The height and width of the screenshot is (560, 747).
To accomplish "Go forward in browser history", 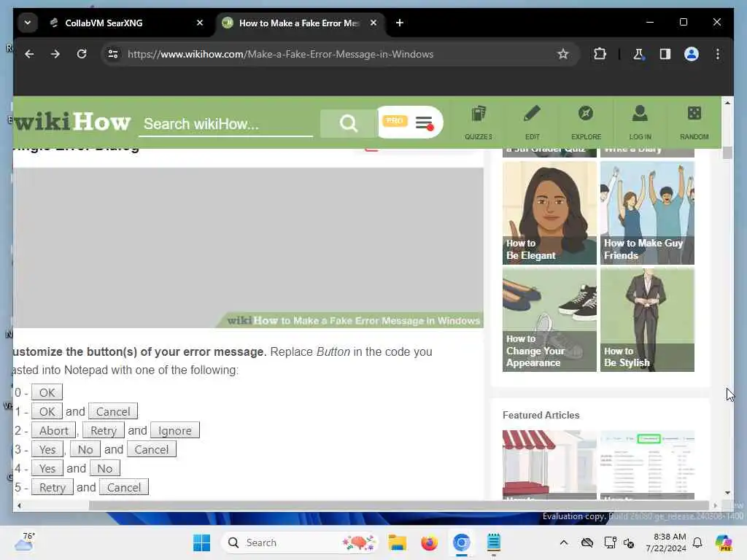I will tap(55, 54).
